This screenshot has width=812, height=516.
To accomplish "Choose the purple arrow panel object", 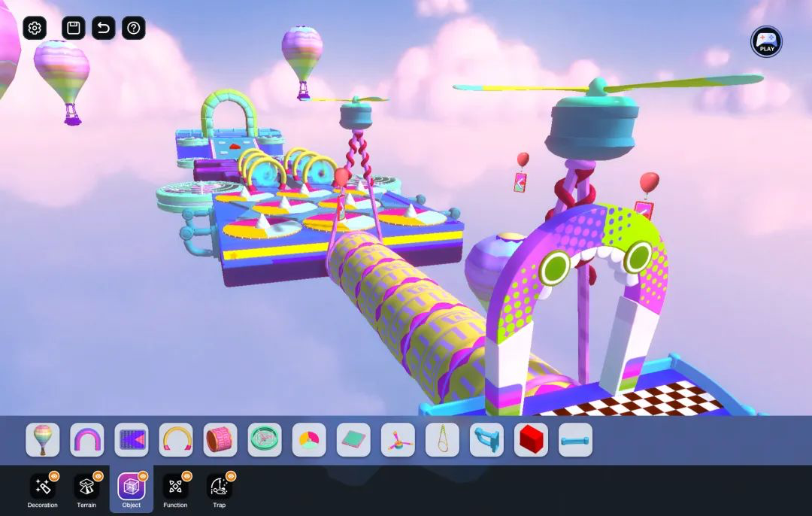I will (x=132, y=440).
